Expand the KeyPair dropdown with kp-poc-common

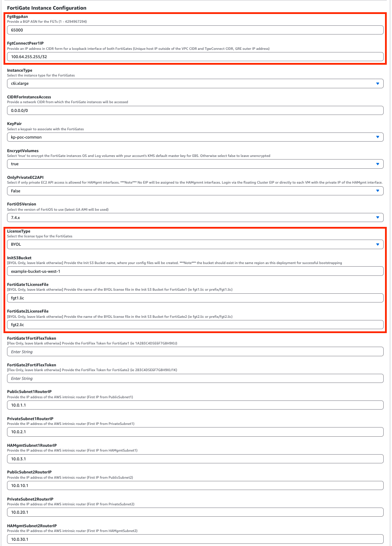(x=195, y=137)
